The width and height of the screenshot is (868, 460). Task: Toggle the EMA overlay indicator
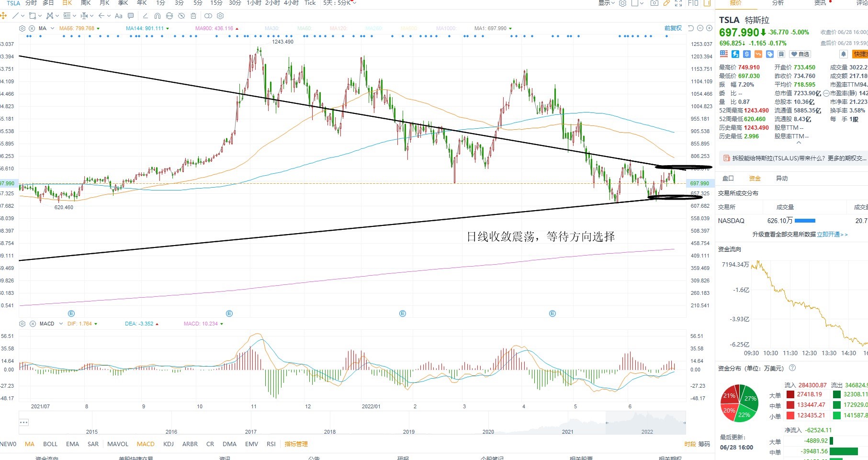[x=72, y=444]
